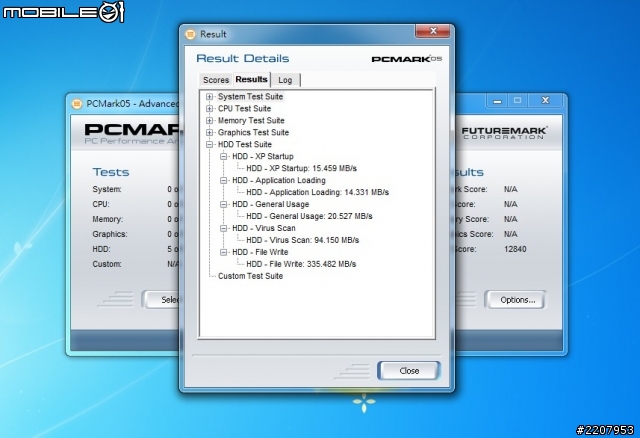Collapse the HDD - File Write node
The width and height of the screenshot is (640, 438).
pyautogui.click(x=224, y=252)
